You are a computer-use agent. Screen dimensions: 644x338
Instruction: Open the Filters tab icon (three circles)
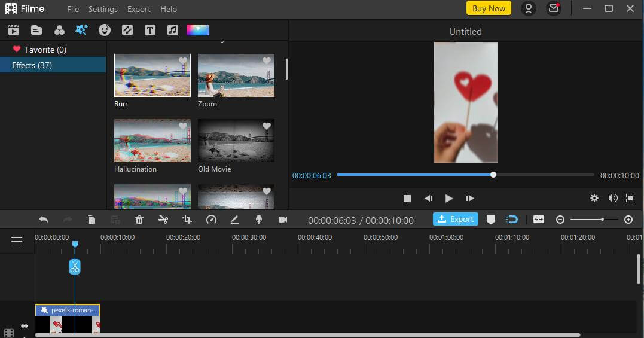pos(59,30)
